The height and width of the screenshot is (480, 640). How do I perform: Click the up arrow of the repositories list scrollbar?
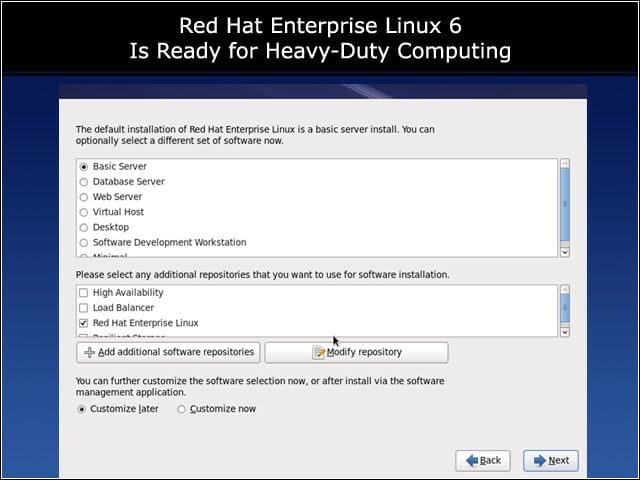pyautogui.click(x=565, y=289)
